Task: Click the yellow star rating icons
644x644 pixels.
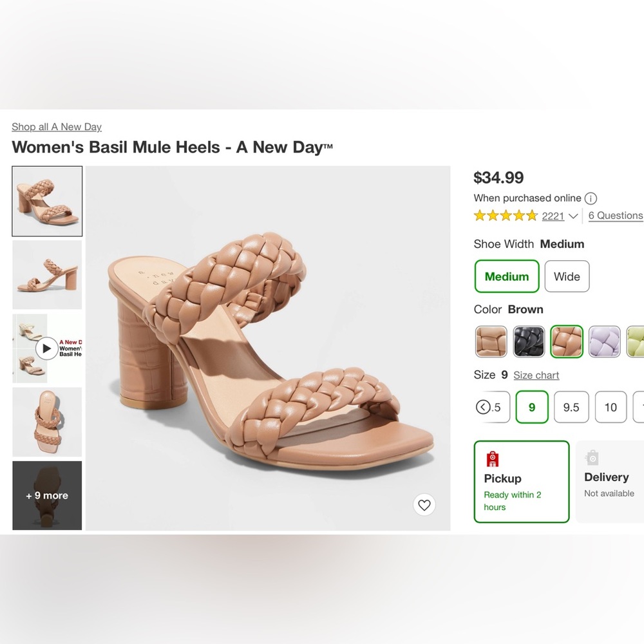Action: click(506, 216)
